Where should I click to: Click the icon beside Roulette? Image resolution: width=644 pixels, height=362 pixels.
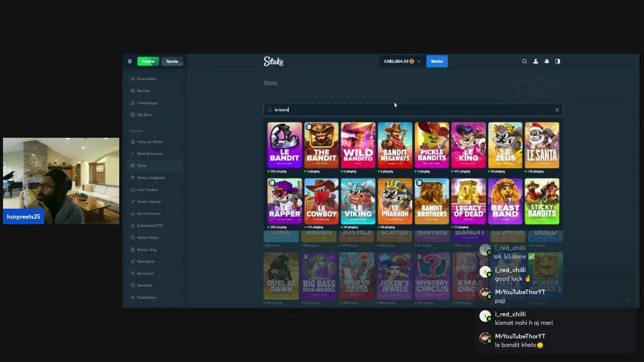[x=132, y=286]
